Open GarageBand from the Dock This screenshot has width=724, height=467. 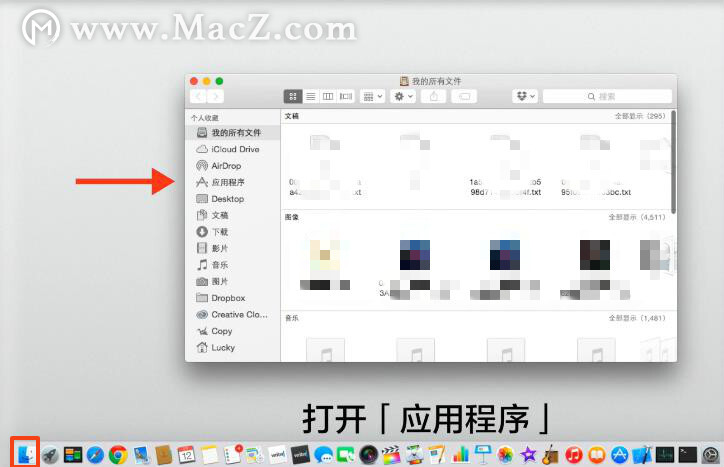coord(551,455)
